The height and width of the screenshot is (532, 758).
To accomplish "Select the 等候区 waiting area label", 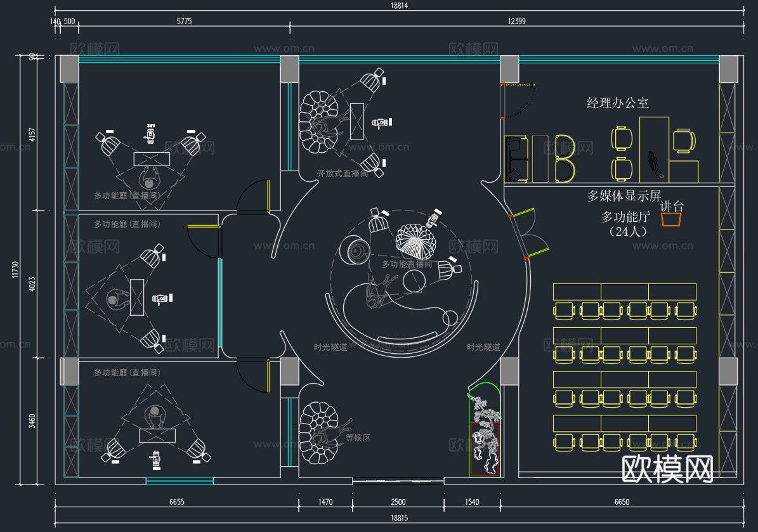I will (358, 438).
